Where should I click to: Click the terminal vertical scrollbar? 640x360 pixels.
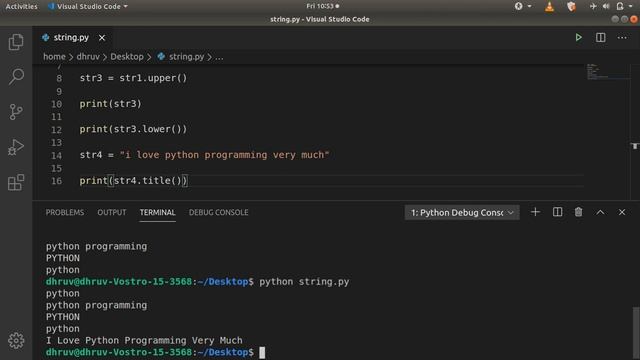pyautogui.click(x=636, y=333)
